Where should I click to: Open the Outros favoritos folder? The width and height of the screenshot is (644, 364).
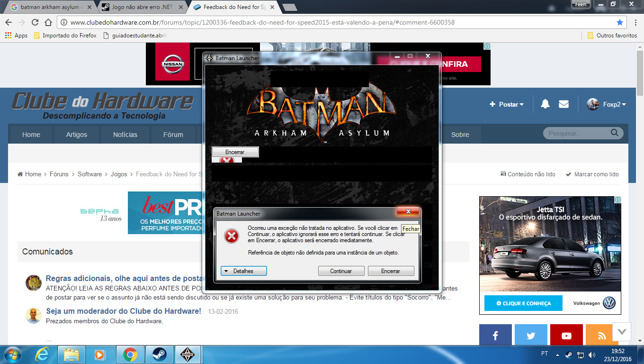tap(612, 36)
